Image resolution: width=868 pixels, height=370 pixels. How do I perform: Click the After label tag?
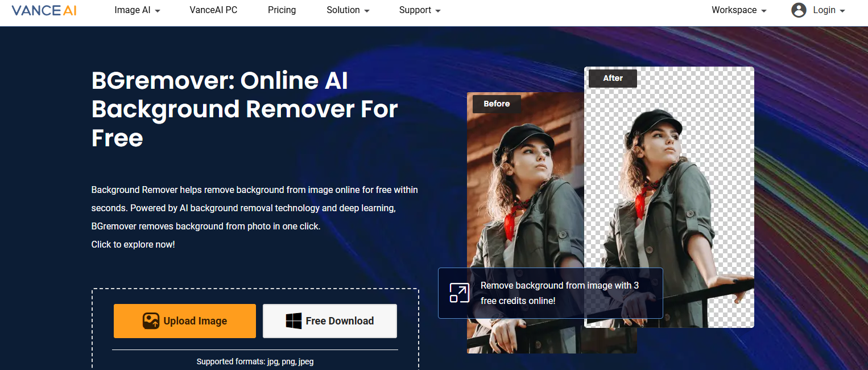point(613,78)
